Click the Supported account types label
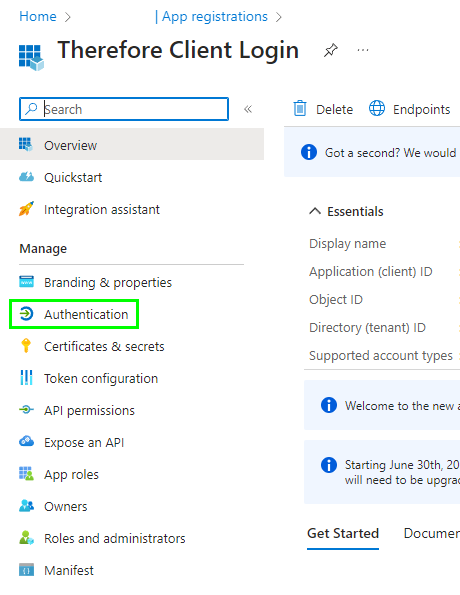This screenshot has width=460, height=595. (381, 356)
